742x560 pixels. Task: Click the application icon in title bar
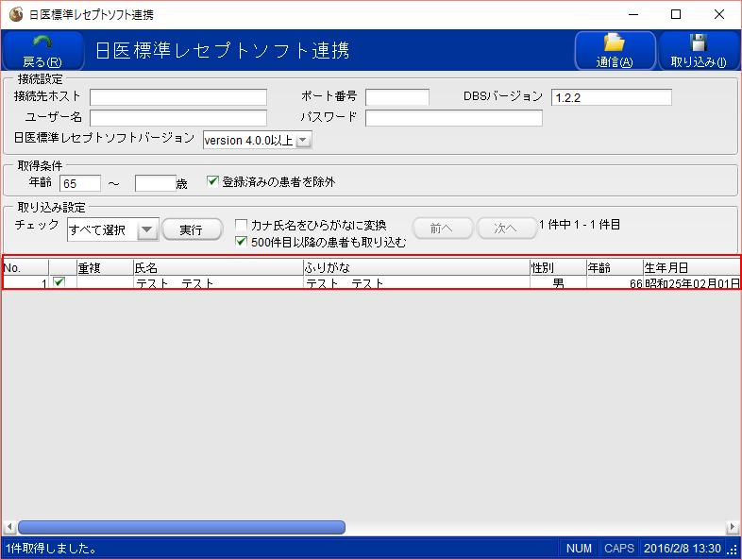click(16, 15)
